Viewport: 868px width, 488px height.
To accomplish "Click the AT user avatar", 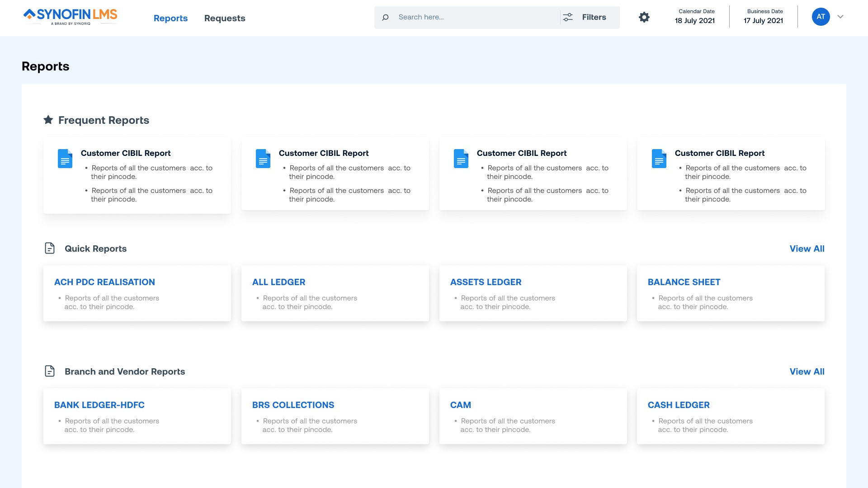I will (x=821, y=17).
